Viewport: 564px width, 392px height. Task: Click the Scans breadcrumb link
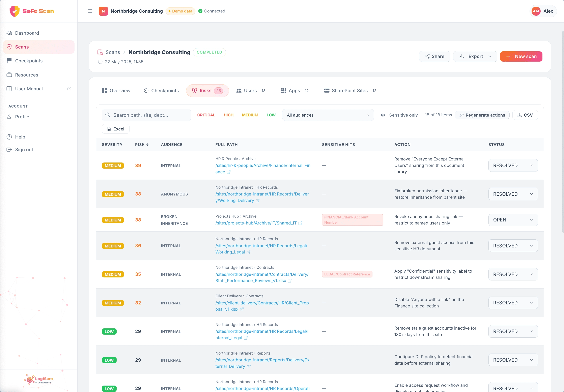[113, 52]
